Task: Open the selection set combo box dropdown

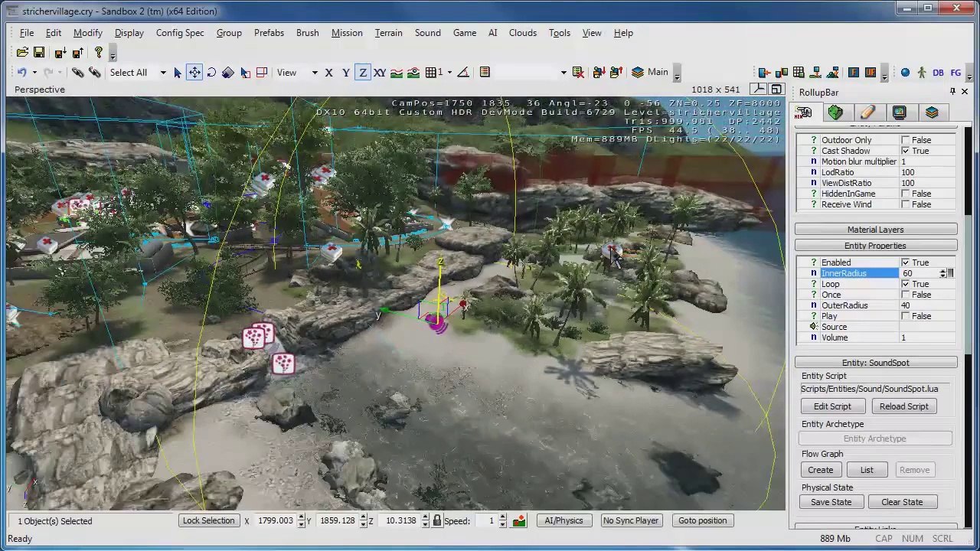Action: tap(563, 73)
